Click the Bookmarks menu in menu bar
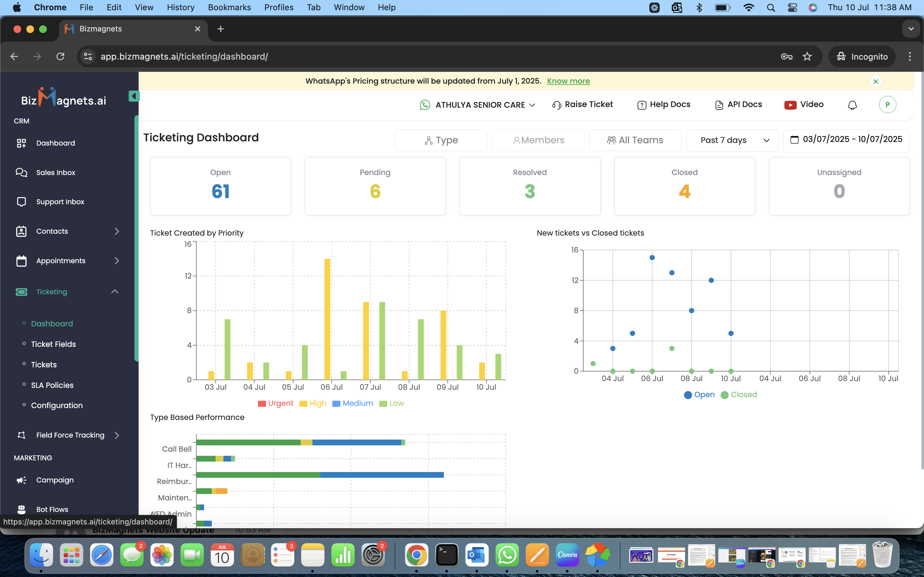The height and width of the screenshot is (577, 924). click(x=229, y=7)
